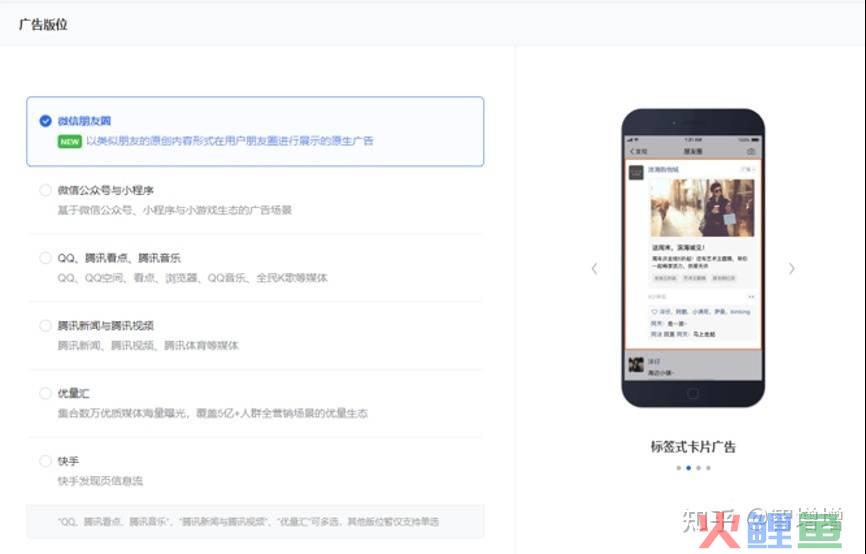This screenshot has height=554, width=866.
Task: Select the 优量汇 radio option
Action: 45,393
